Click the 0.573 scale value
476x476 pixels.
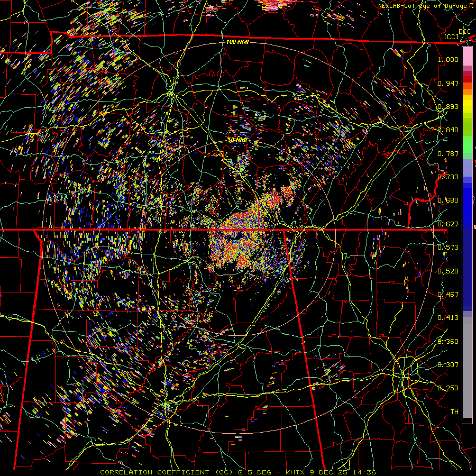448,247
